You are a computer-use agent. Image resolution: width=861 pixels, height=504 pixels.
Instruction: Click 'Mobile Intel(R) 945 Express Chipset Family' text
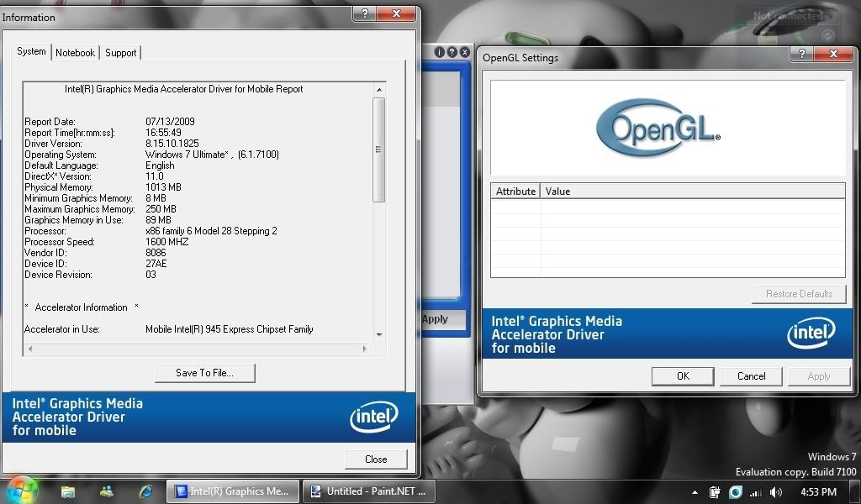pyautogui.click(x=230, y=329)
